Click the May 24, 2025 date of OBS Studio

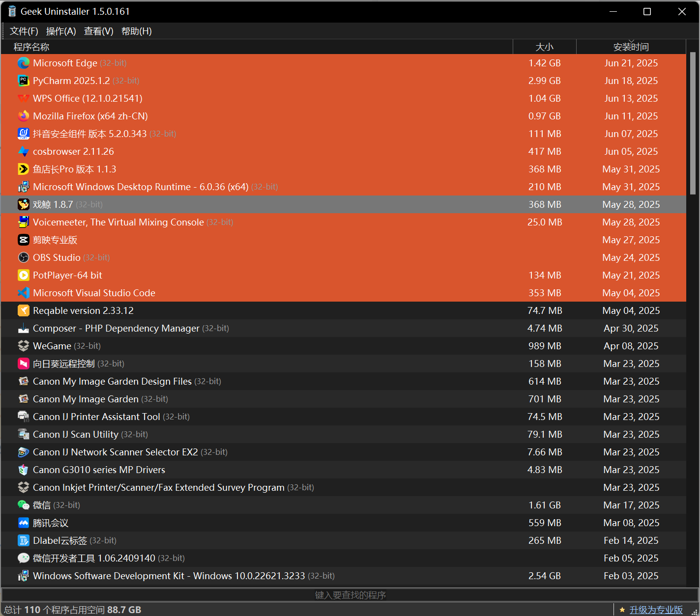(631, 257)
